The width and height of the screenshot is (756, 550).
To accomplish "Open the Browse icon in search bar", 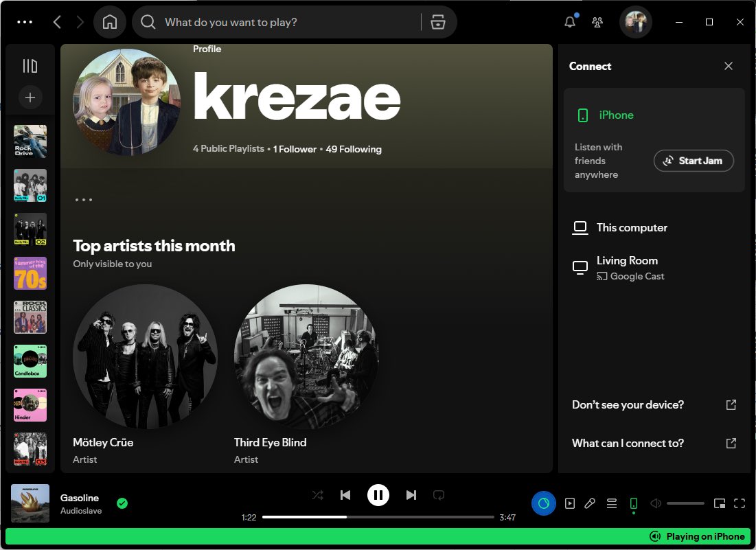I will pyautogui.click(x=438, y=22).
